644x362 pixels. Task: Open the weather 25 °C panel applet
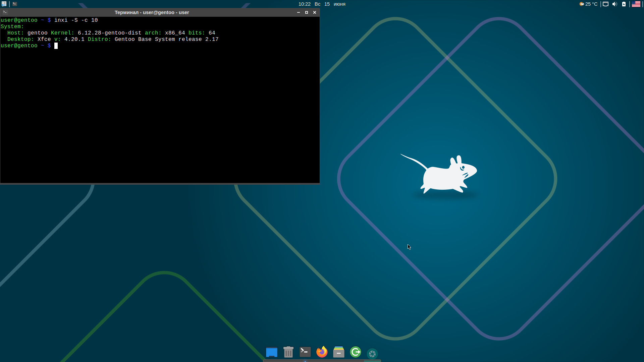click(x=588, y=4)
